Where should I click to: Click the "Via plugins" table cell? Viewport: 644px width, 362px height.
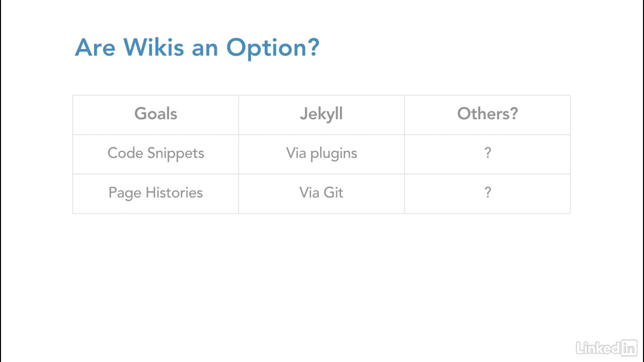point(321,153)
